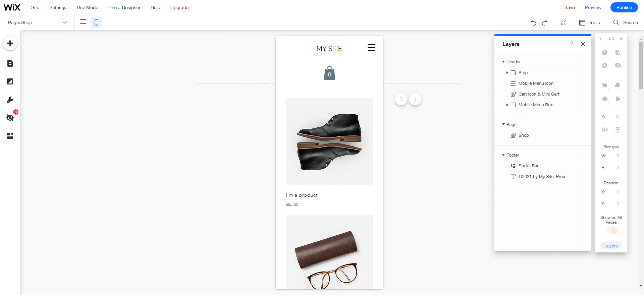The image size is (644, 295).
Task: Open the Tools menu
Action: pos(589,22)
